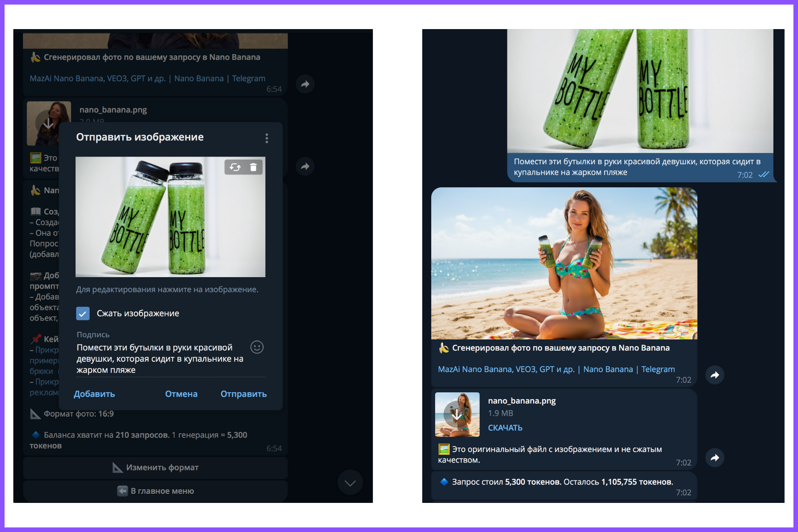Open the generated beach girl photo
This screenshot has width=798, height=532.
pyautogui.click(x=564, y=263)
